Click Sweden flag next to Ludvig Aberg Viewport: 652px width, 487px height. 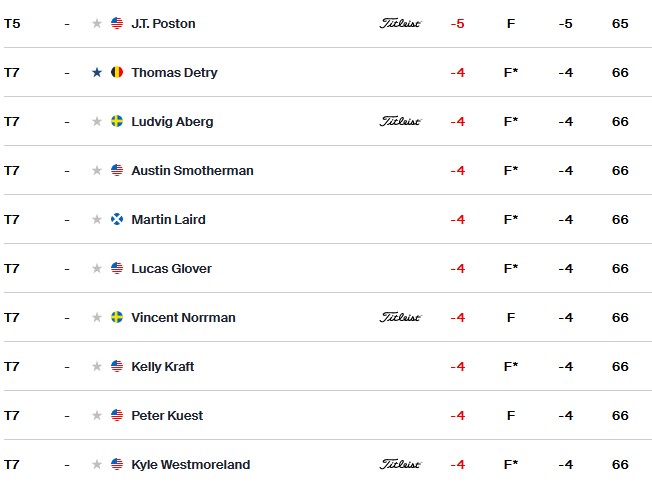(117, 121)
